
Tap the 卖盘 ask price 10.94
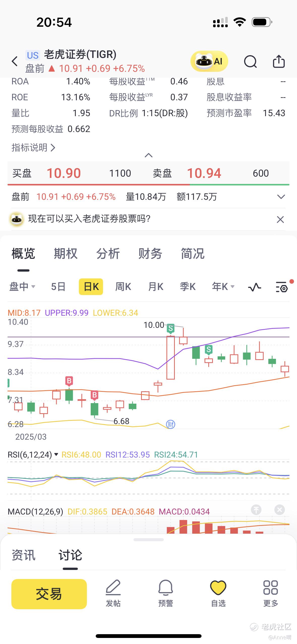[204, 173]
